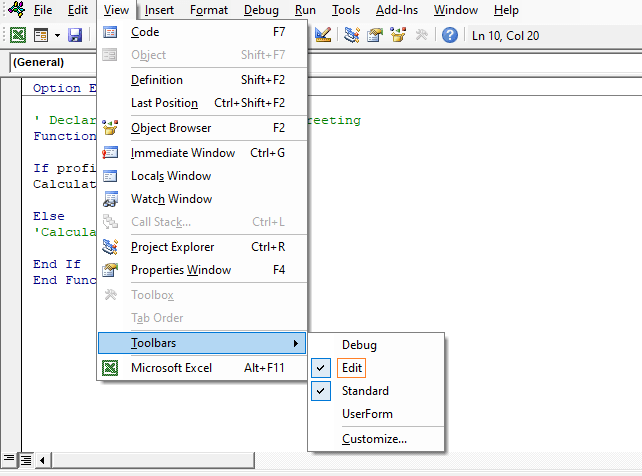This screenshot has height=476, width=642.
Task: Choose Immediate Window from View menu
Action: pos(183,153)
